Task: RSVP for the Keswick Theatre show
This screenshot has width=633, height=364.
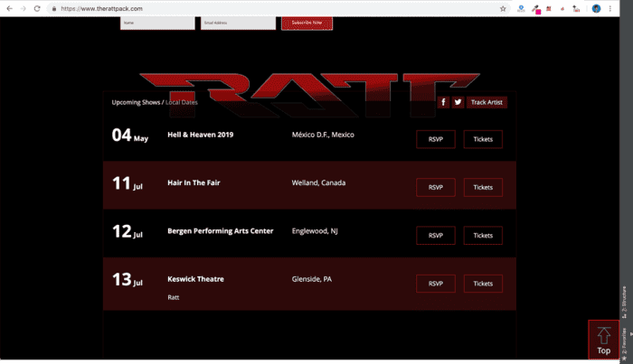Action: (x=435, y=284)
